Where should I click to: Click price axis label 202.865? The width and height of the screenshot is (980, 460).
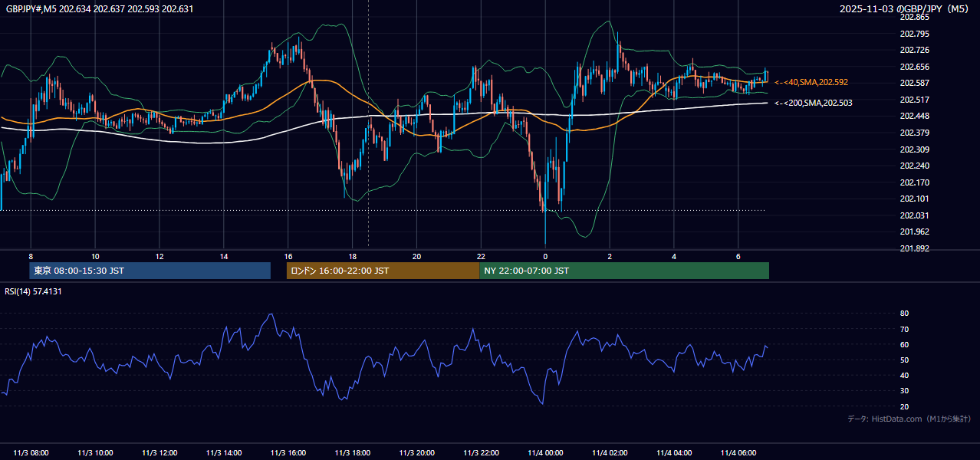(x=914, y=17)
